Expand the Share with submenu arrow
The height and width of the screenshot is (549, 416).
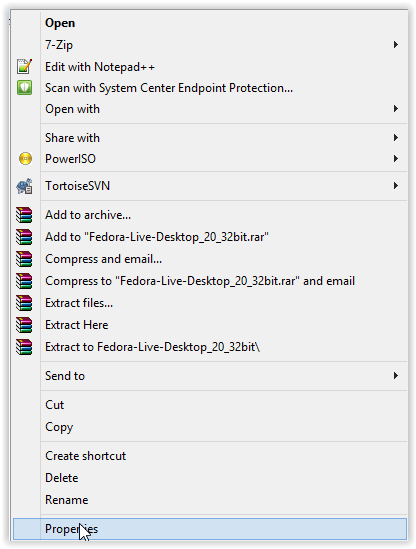click(x=396, y=138)
